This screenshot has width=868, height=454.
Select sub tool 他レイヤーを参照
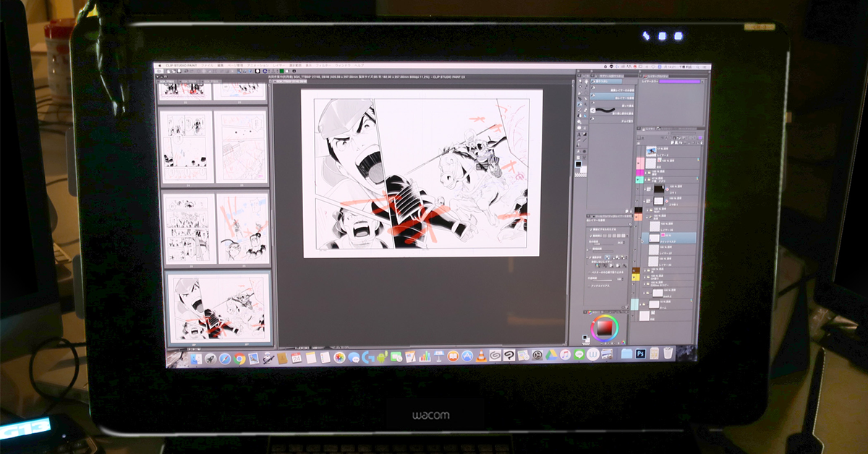tap(613, 96)
